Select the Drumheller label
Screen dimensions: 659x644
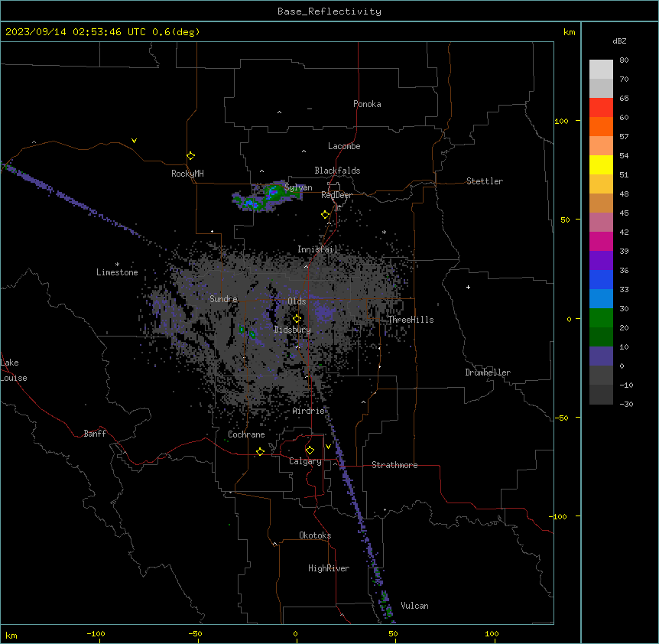tap(488, 372)
